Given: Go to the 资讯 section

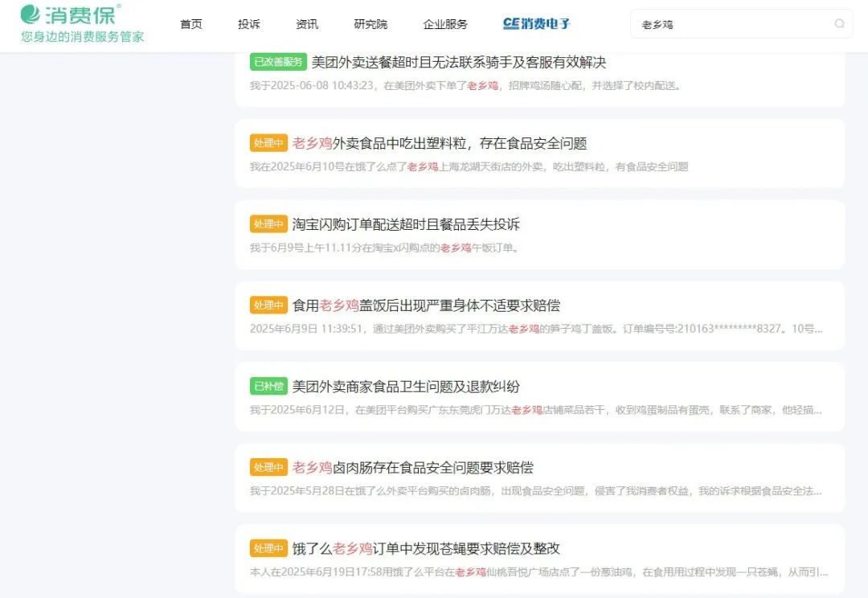Looking at the screenshot, I should pos(307,24).
